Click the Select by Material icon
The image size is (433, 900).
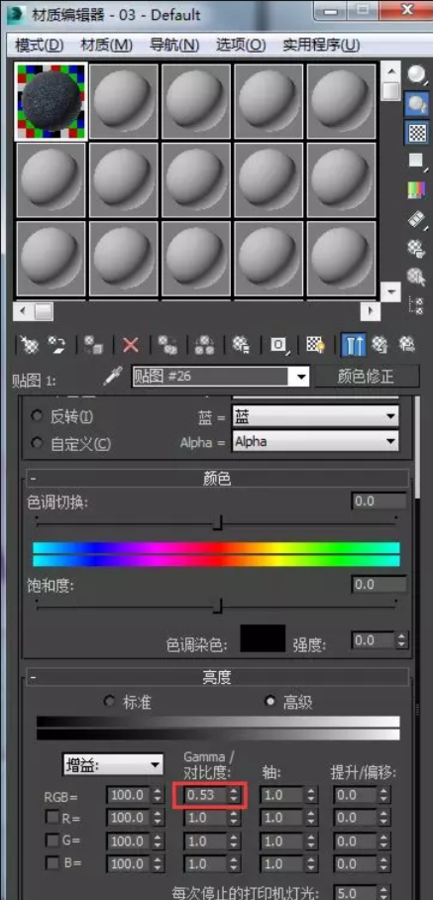[x=417, y=277]
